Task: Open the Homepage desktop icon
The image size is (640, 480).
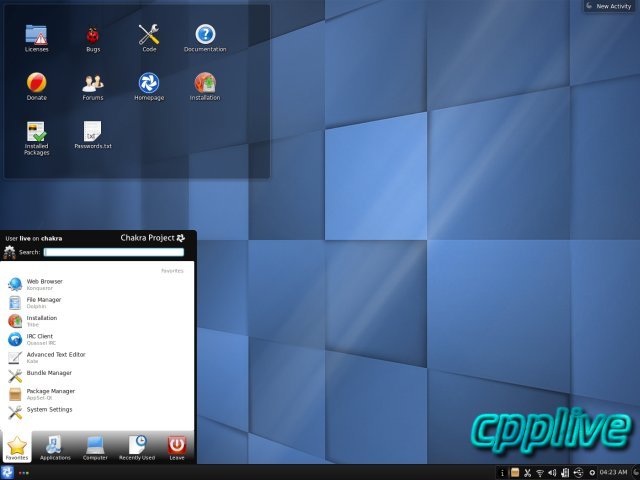Action: [149, 86]
